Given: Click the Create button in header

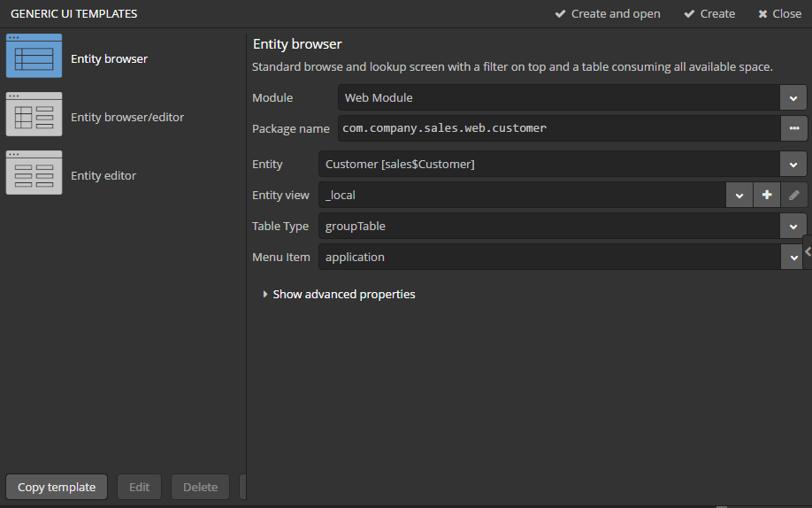Looking at the screenshot, I should click(x=709, y=14).
